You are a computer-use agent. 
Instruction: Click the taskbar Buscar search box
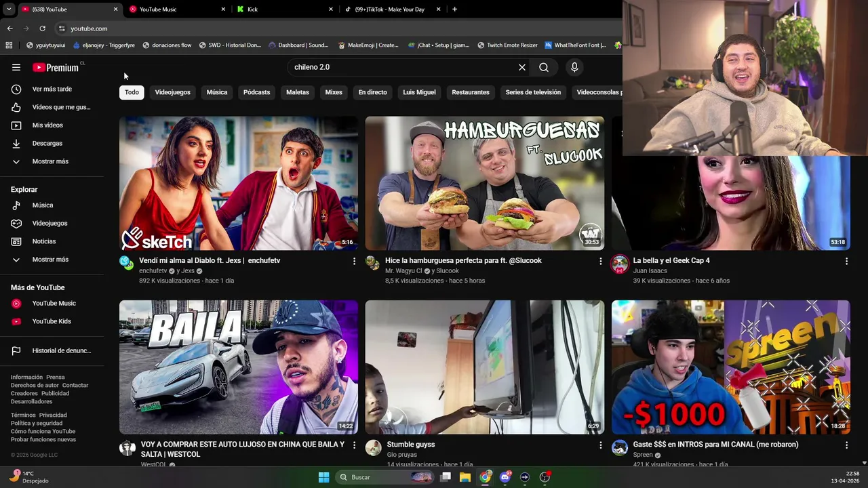tap(384, 477)
